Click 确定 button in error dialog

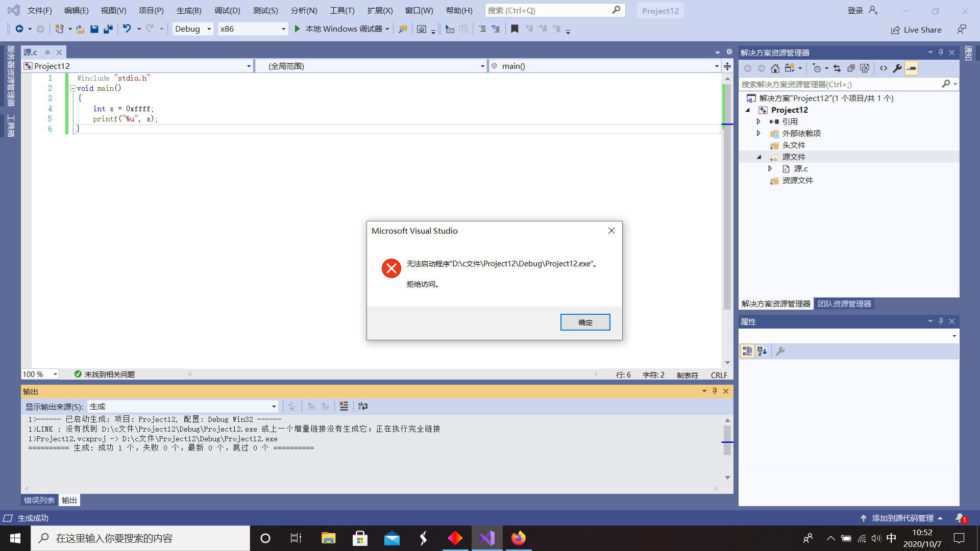tap(585, 321)
